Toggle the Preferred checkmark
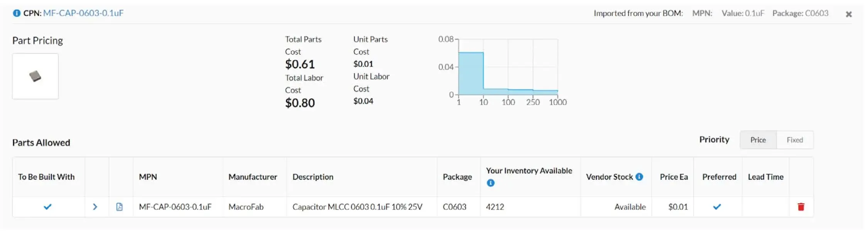The height and width of the screenshot is (232, 868). tap(717, 207)
